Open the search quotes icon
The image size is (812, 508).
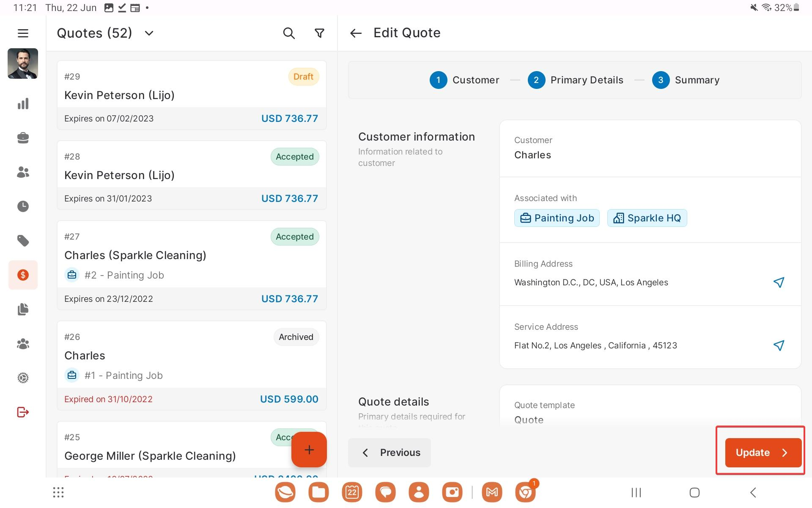click(x=288, y=33)
